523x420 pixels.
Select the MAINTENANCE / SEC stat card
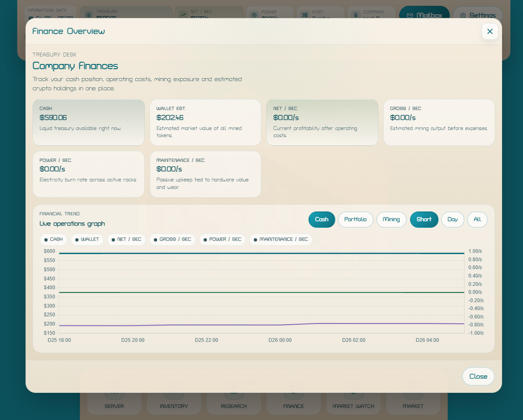coord(205,174)
